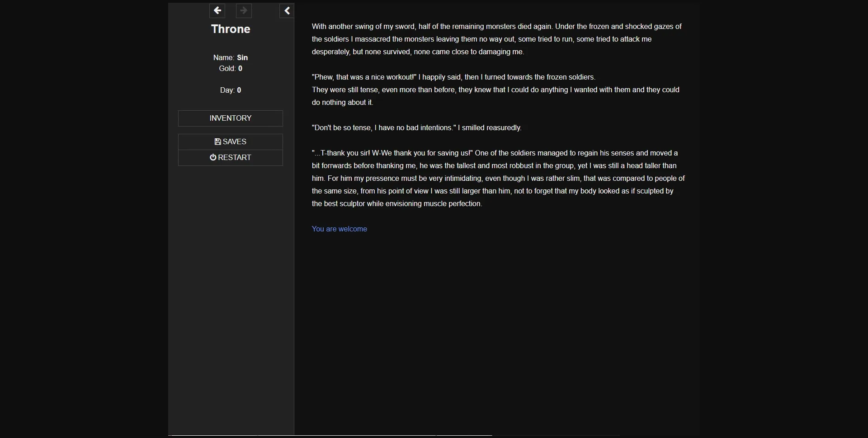
Task: Click the line "They were still tense"
Action: click(495, 89)
